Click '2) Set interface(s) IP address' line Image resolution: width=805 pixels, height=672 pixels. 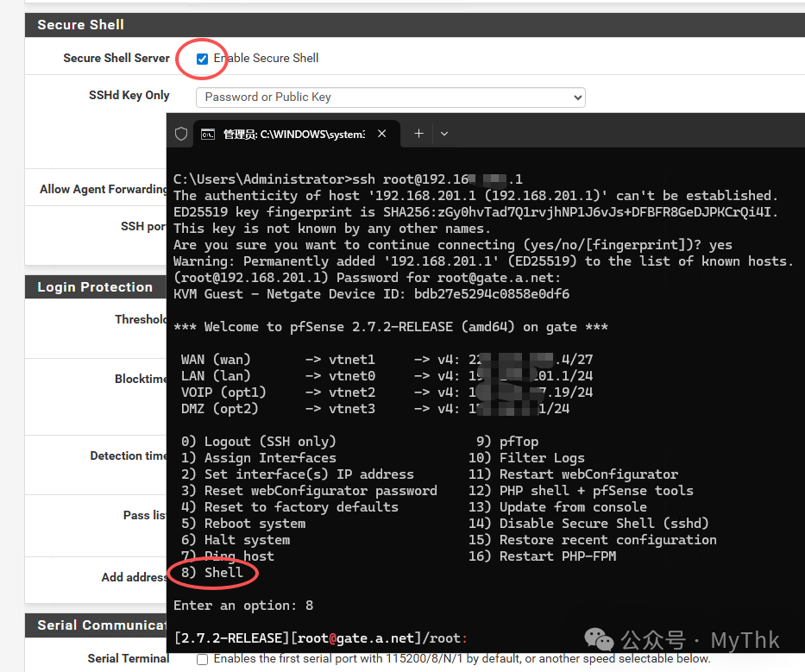coord(298,474)
